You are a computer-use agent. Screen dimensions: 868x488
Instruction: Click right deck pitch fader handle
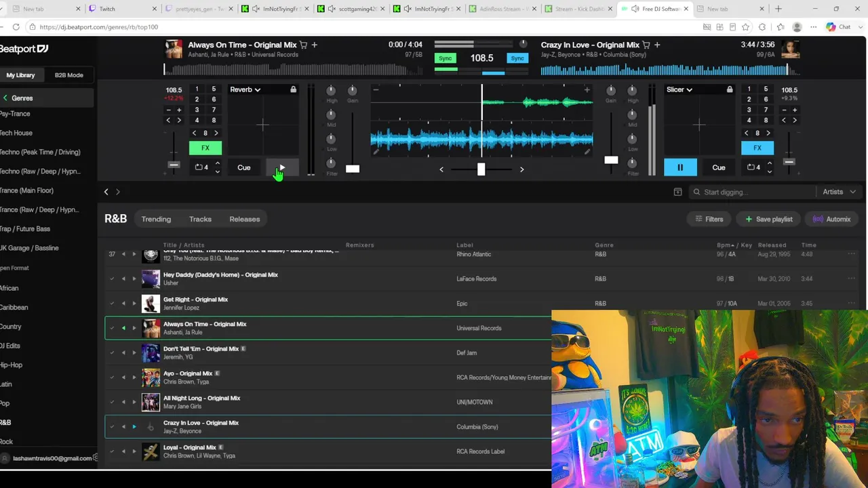point(789,162)
